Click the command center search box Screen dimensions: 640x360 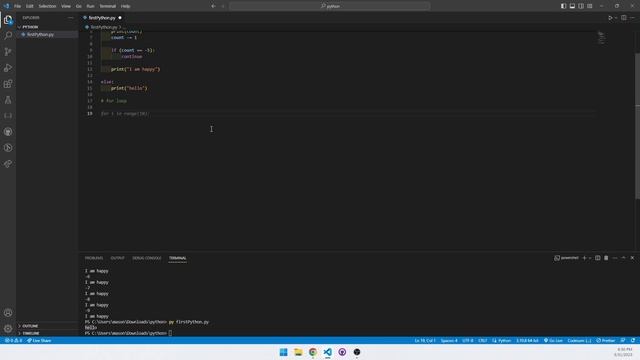coord(330,6)
